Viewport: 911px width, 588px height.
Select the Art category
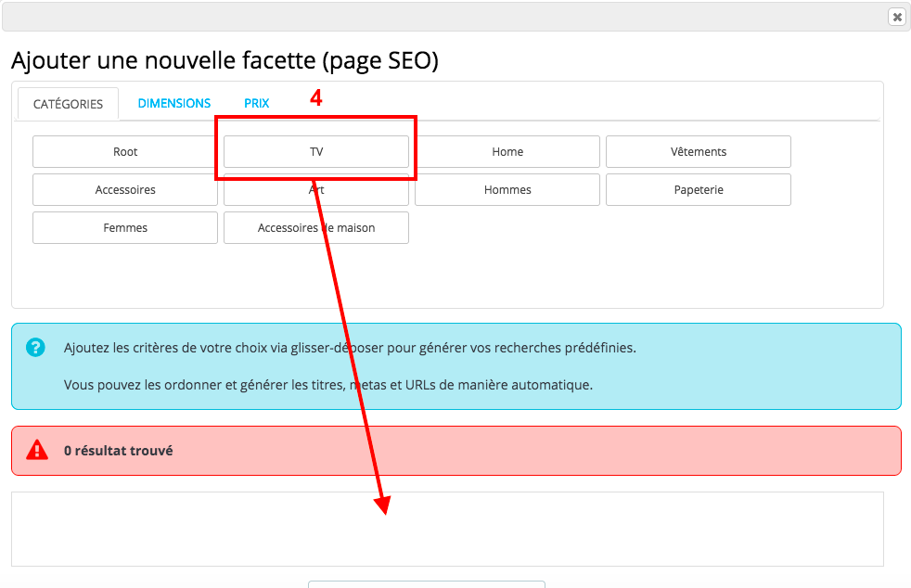tap(316, 189)
